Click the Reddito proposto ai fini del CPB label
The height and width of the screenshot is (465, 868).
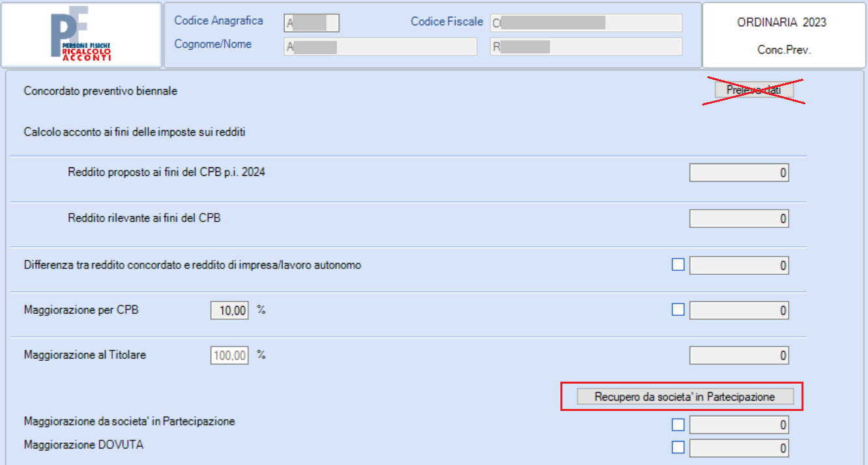[167, 173]
